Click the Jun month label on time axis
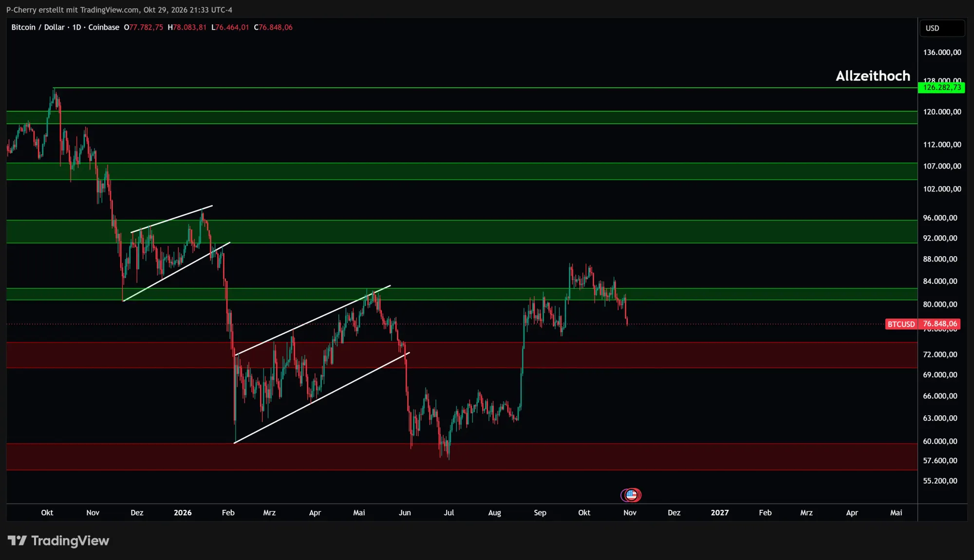 (x=405, y=513)
